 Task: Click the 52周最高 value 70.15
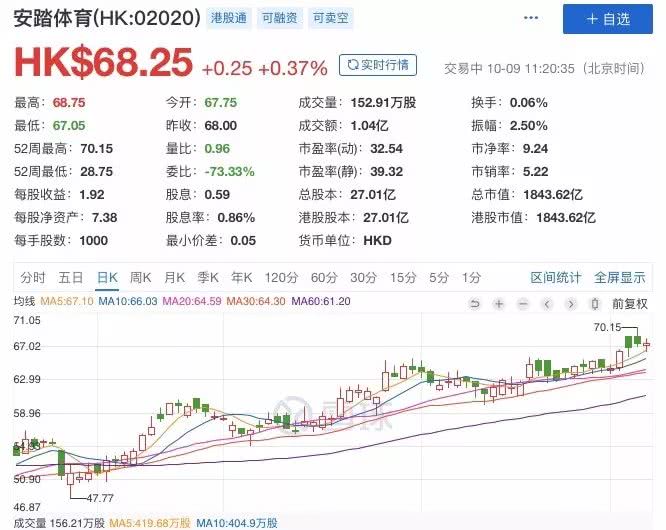click(x=96, y=149)
